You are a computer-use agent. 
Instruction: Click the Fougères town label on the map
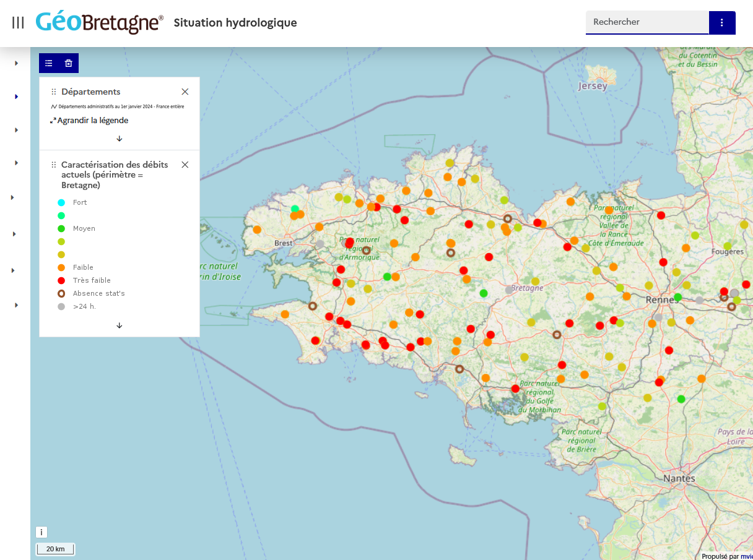pyautogui.click(x=728, y=251)
